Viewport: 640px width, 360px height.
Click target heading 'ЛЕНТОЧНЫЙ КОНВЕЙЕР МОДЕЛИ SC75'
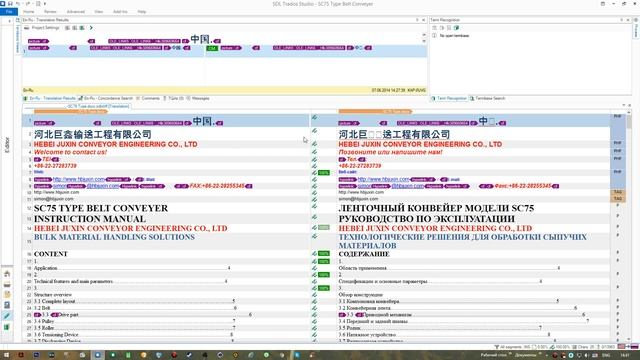[x=436, y=208]
